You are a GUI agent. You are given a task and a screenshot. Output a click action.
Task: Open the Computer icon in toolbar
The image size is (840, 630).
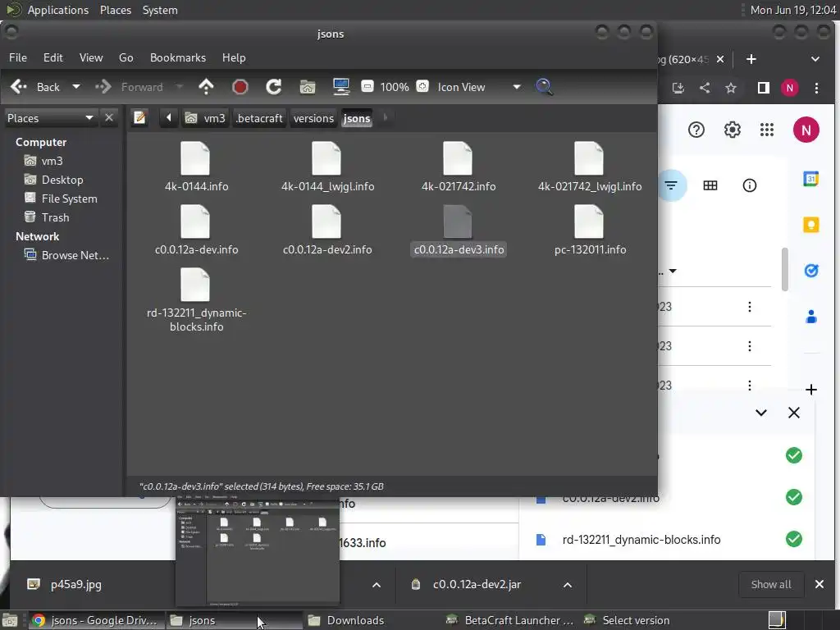(341, 87)
